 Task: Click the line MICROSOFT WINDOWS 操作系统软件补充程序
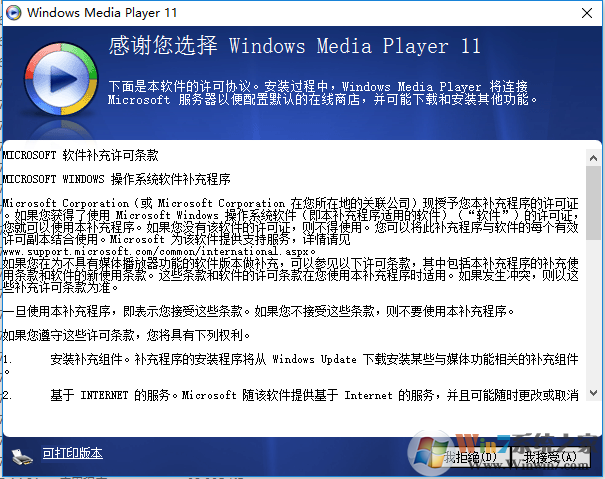coord(117,179)
